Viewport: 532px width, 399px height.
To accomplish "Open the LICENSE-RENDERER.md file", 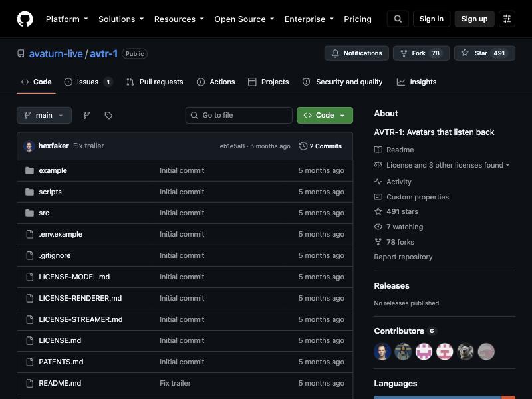I will tap(80, 298).
